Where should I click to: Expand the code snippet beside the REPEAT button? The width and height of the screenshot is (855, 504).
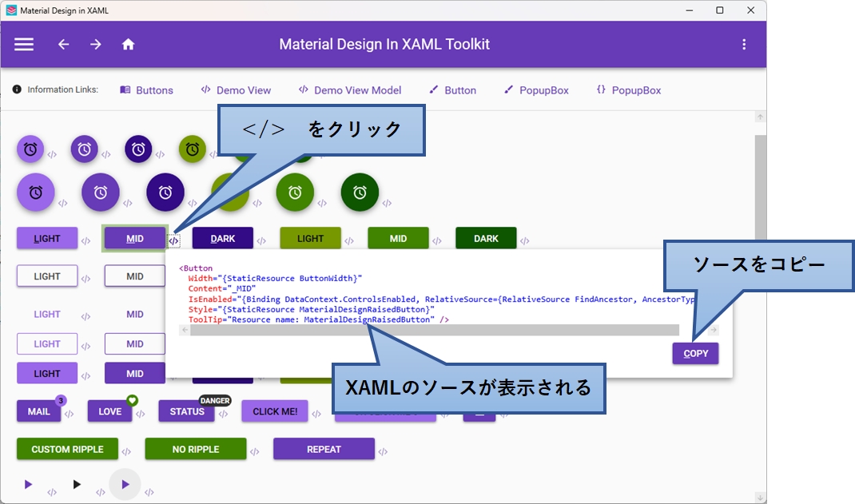383,450
